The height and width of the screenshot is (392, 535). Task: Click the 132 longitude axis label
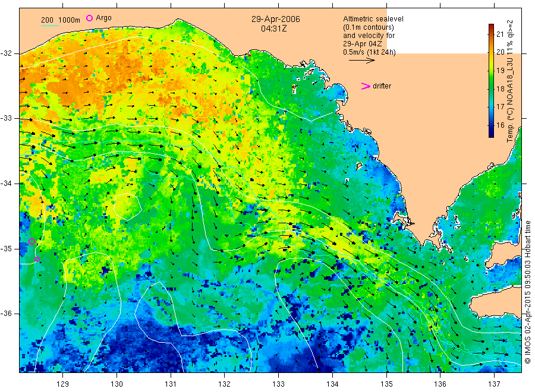tap(225, 384)
